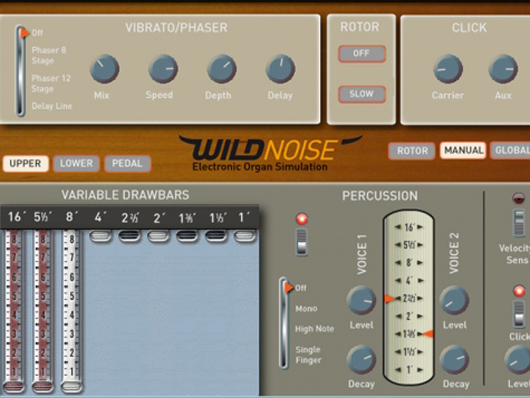Click the 2' drawbar handle

coord(159,236)
